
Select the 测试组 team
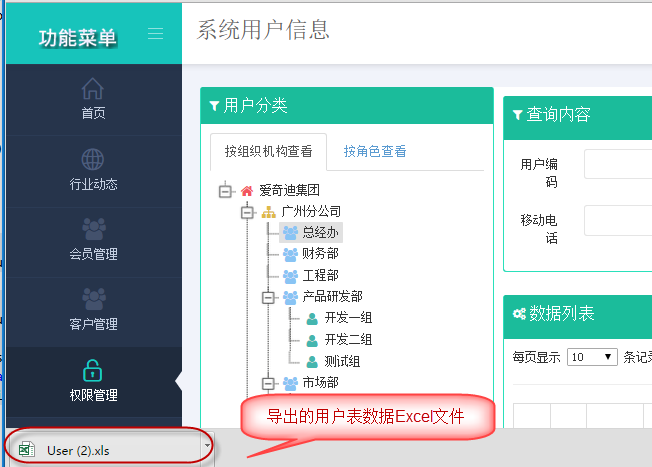click(342, 361)
